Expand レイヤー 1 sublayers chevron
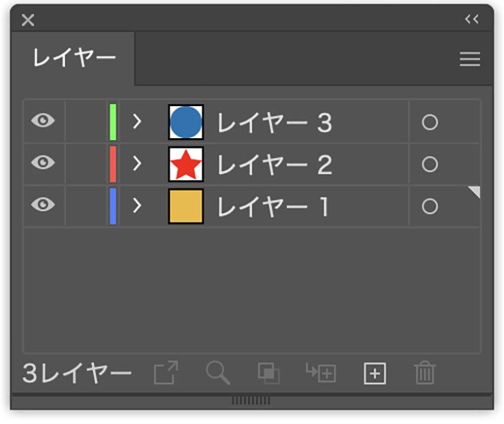The height and width of the screenshot is (424, 504). tap(137, 205)
